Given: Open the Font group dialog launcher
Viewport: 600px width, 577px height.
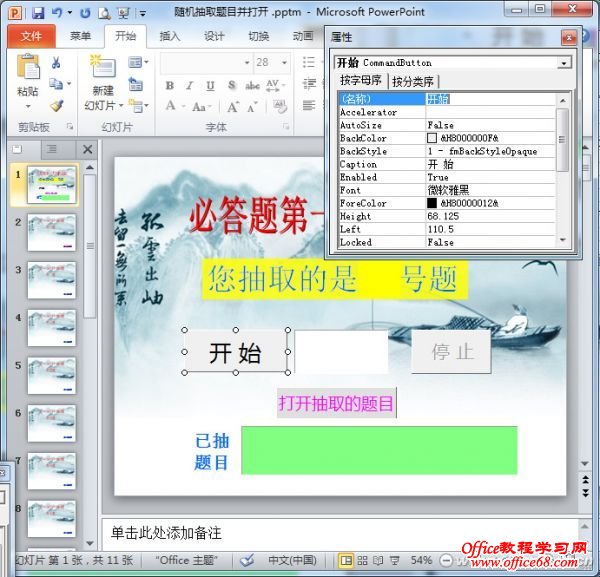Looking at the screenshot, I should tap(286, 126).
